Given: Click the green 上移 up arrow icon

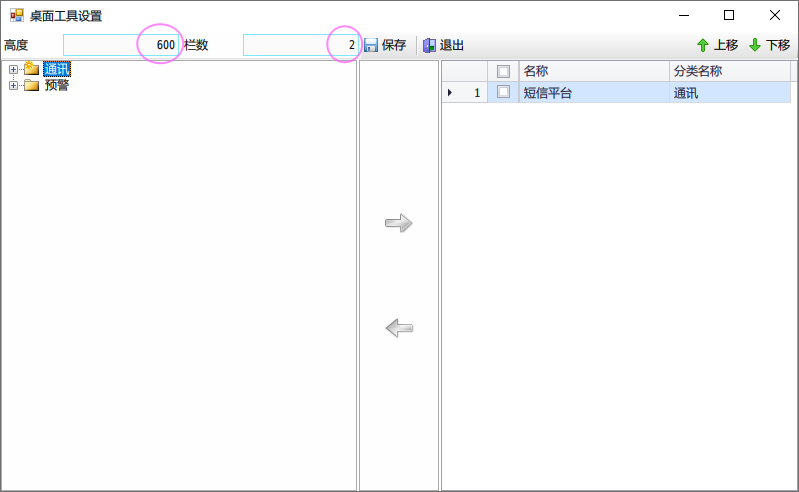Looking at the screenshot, I should [703, 45].
